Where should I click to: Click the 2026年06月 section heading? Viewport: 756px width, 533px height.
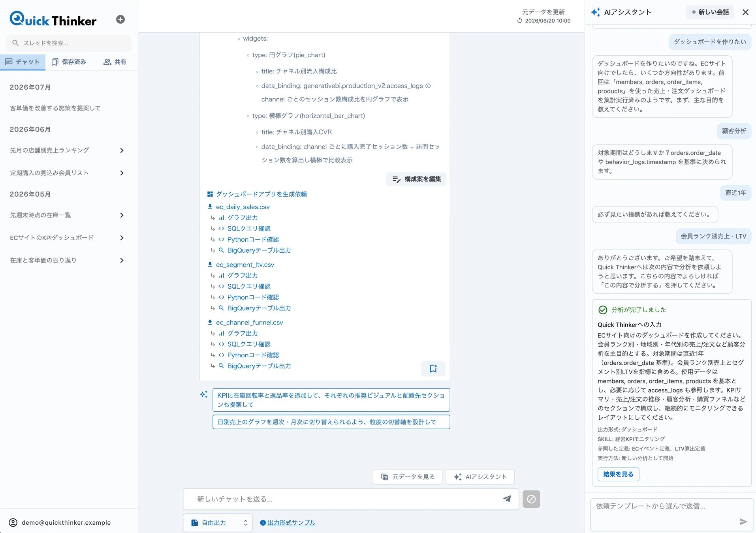pos(30,129)
